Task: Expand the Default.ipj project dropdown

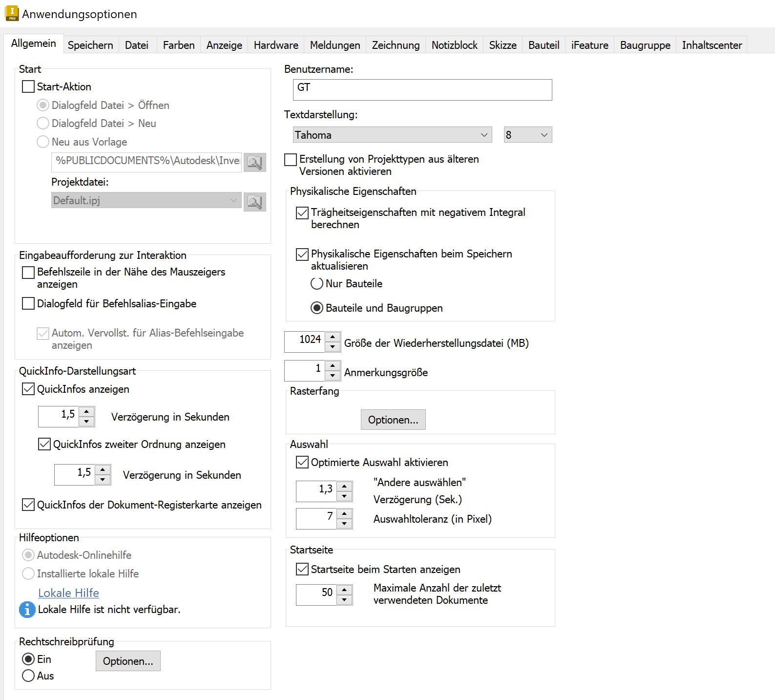Action: tap(147, 200)
